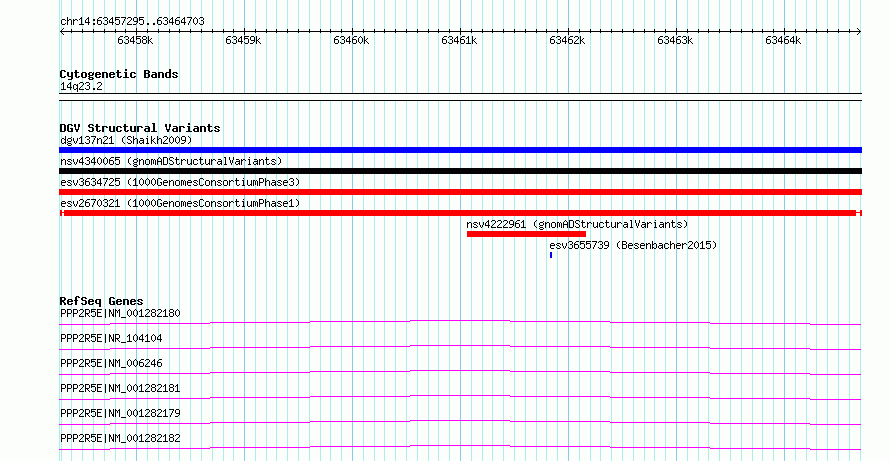Click the magenta intron line under NM_001282179
The width and height of the screenshot is (890, 461).
click(460, 421)
